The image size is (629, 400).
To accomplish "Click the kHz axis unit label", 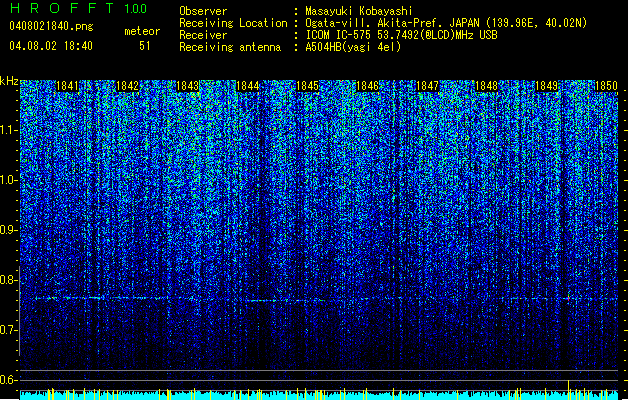I will coord(9,81).
